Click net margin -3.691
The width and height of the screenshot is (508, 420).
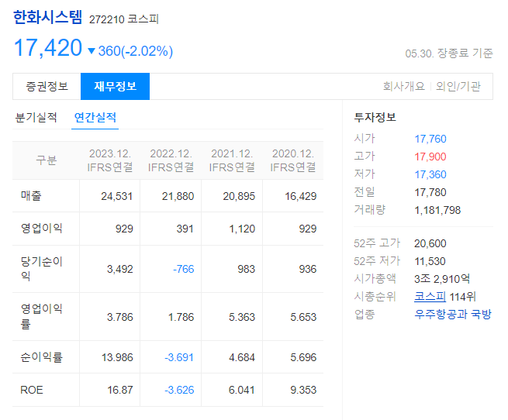point(179,357)
